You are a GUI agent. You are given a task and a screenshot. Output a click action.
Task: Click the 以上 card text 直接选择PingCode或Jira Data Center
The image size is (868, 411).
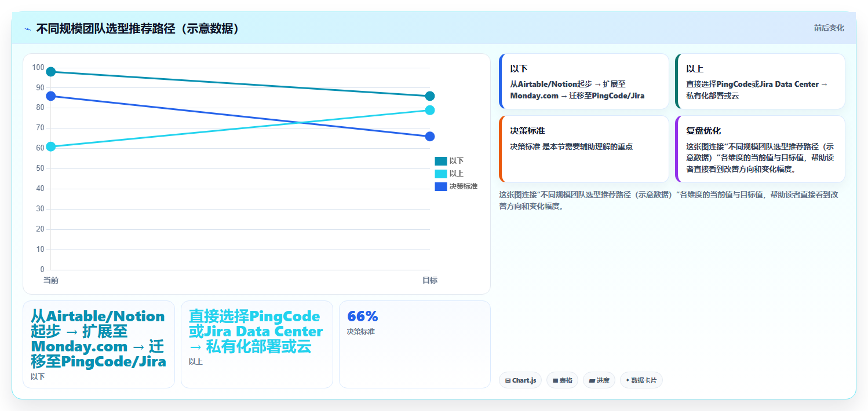(x=757, y=90)
